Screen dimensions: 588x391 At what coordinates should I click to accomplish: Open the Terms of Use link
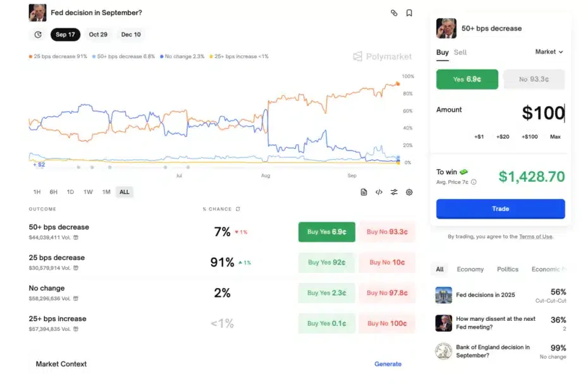click(536, 236)
